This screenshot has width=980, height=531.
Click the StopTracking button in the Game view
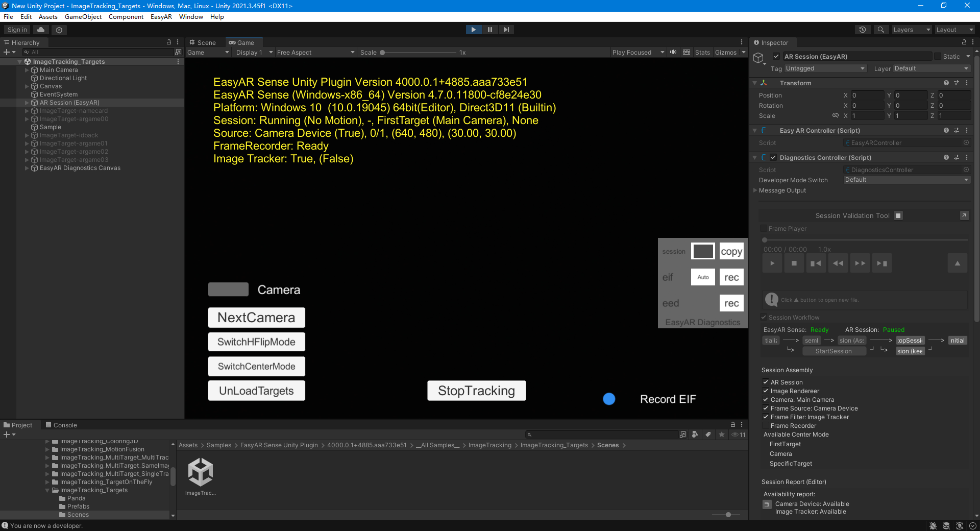[476, 391]
